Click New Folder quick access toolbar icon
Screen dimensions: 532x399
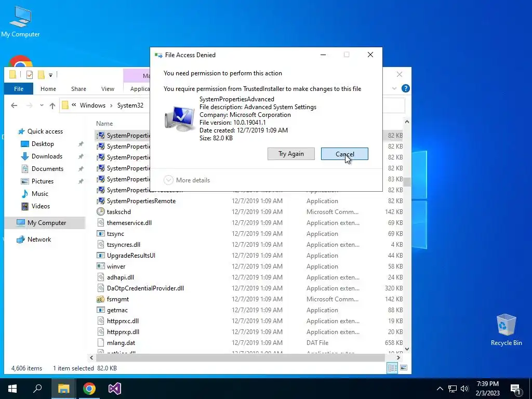(x=41, y=75)
